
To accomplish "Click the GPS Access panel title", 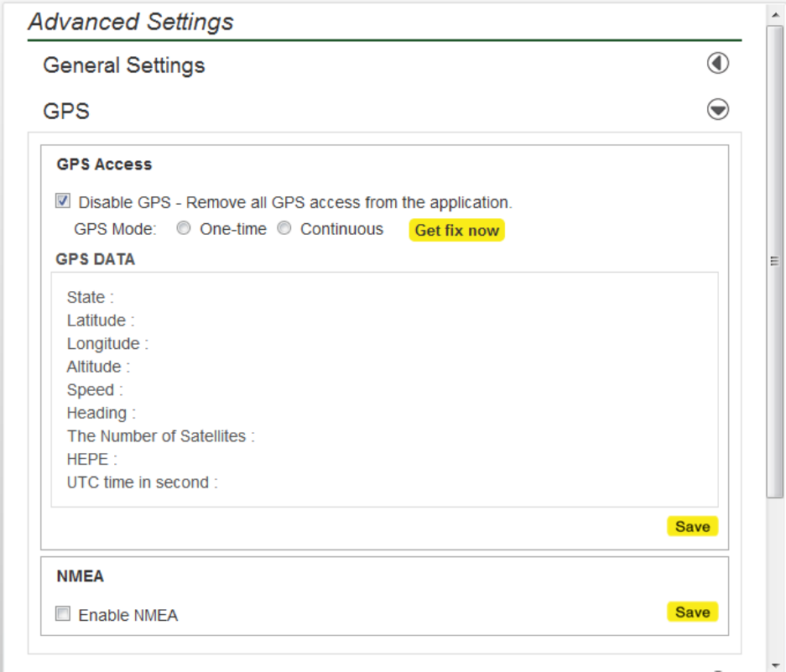I will point(104,164).
